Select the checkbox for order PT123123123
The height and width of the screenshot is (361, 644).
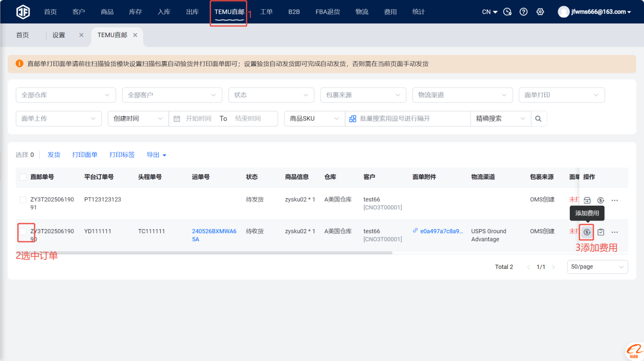point(23,200)
